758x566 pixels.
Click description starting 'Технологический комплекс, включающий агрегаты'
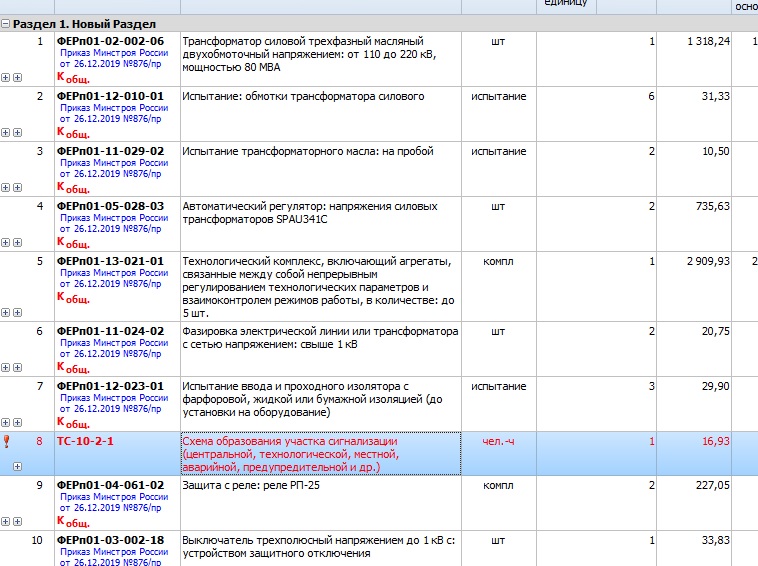tap(319, 288)
